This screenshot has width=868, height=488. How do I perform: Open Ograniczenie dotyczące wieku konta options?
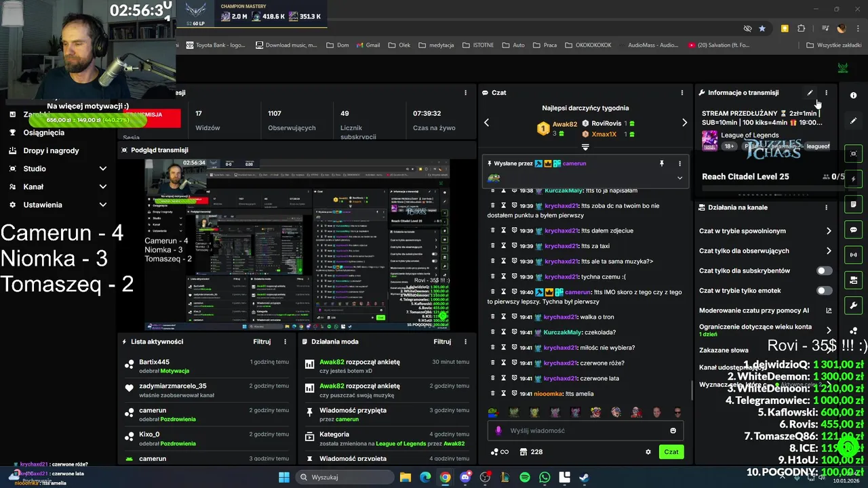pyautogui.click(x=829, y=330)
